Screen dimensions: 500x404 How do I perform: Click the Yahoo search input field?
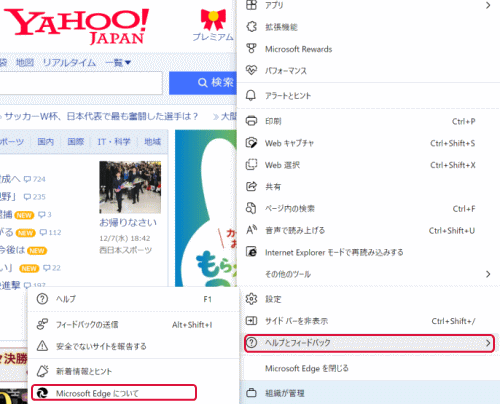(81, 83)
